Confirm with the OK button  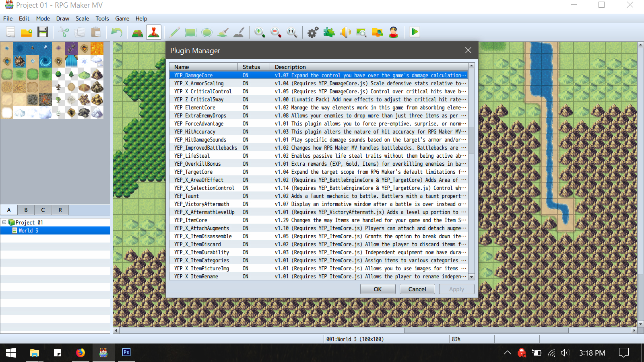[x=378, y=289]
